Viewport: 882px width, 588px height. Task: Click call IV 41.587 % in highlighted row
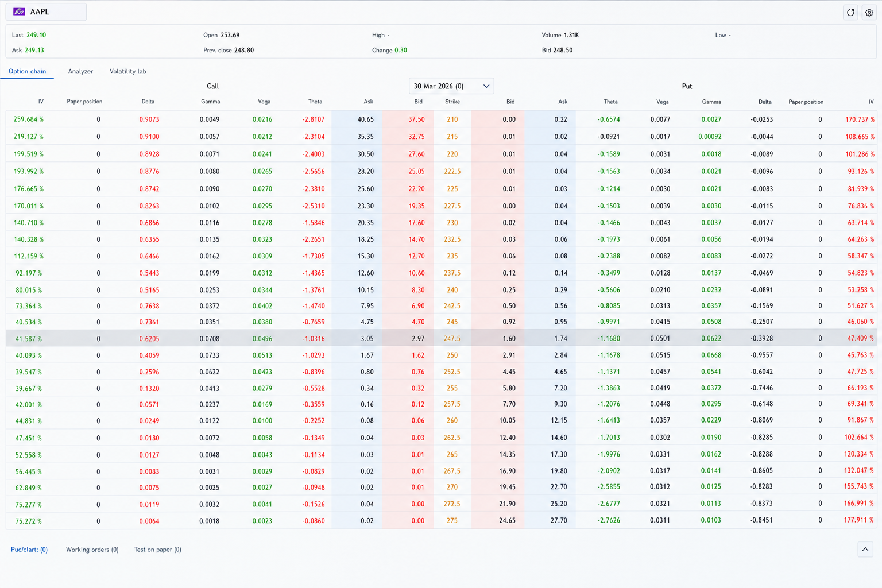pos(29,339)
